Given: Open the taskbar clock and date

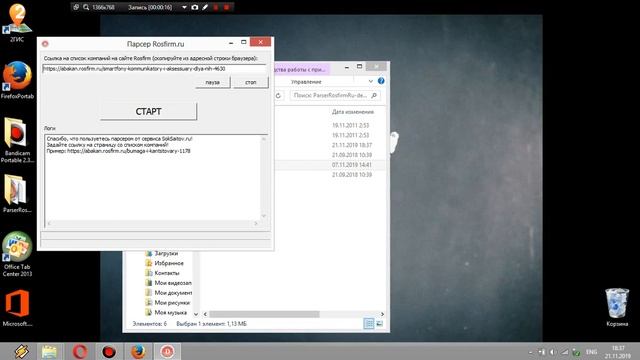Looking at the screenshot, I should point(618,352).
